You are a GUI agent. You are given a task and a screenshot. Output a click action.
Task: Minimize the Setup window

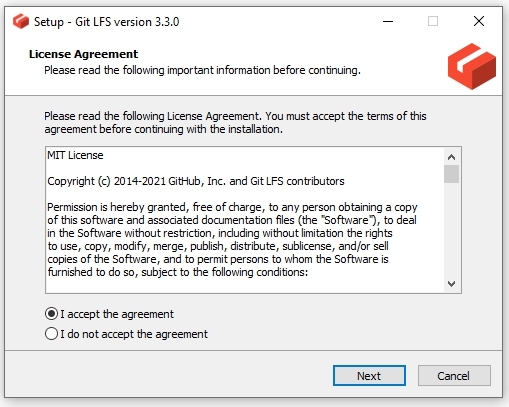click(388, 21)
